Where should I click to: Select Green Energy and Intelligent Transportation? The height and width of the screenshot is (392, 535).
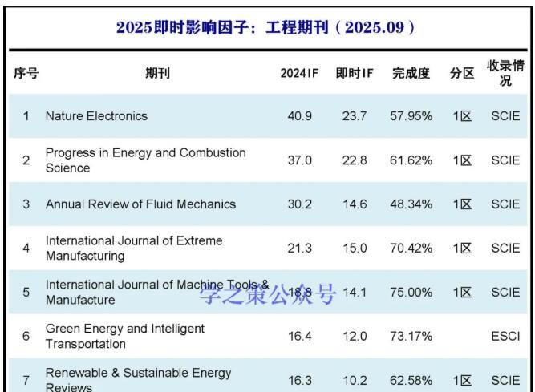124,337
